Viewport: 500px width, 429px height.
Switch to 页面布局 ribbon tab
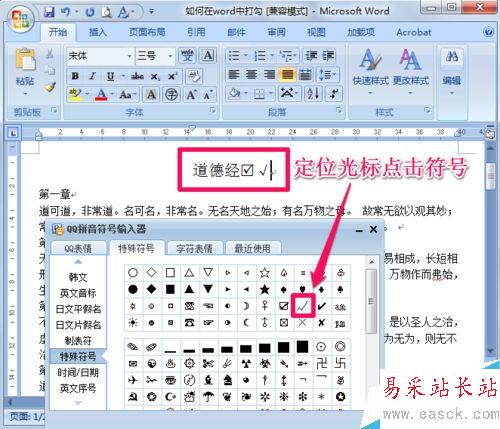click(147, 32)
